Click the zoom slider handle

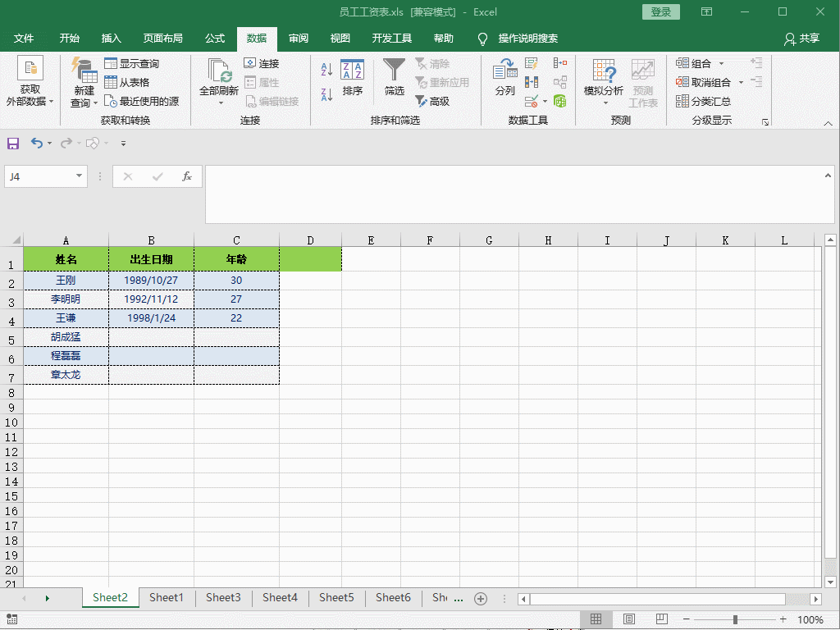click(735, 620)
